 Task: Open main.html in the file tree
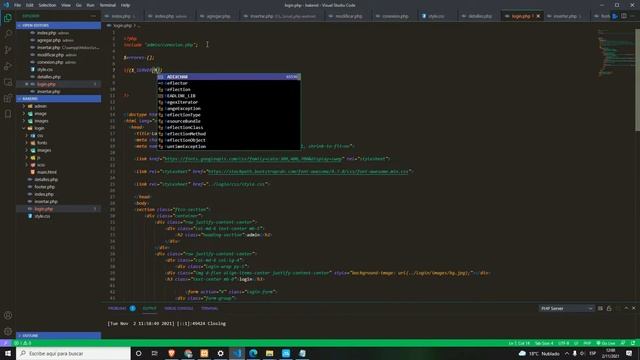pos(58,172)
